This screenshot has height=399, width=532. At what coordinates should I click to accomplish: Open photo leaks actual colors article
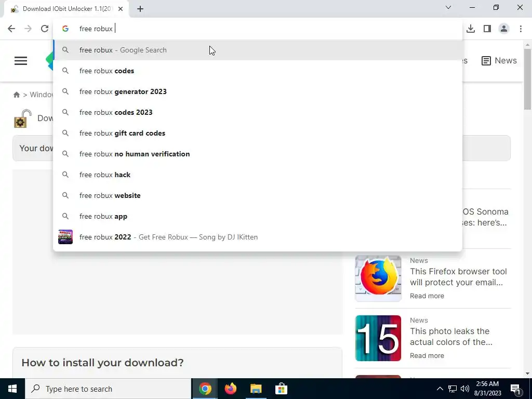point(451,337)
